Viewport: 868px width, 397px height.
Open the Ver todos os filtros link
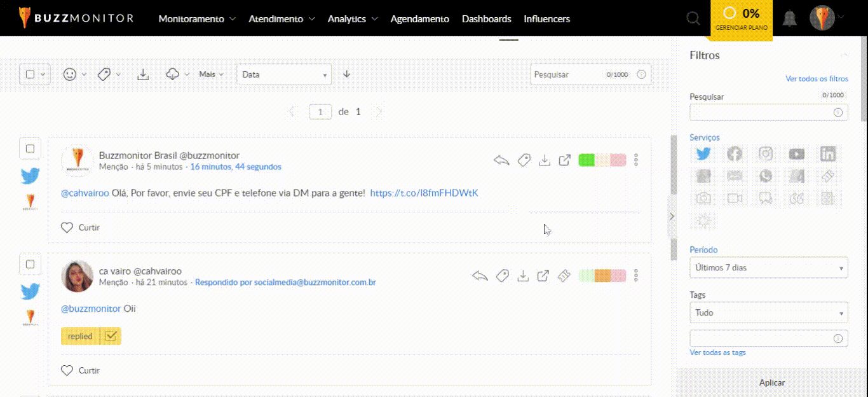[817, 79]
